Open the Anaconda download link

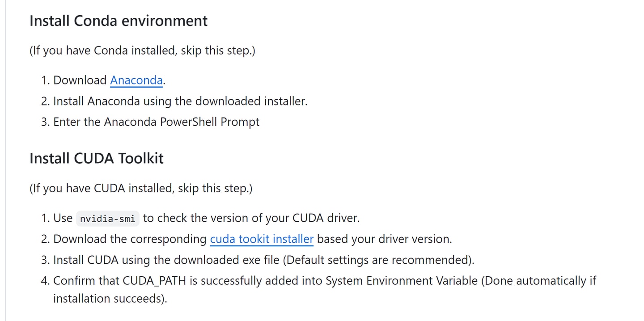pyautogui.click(x=136, y=80)
